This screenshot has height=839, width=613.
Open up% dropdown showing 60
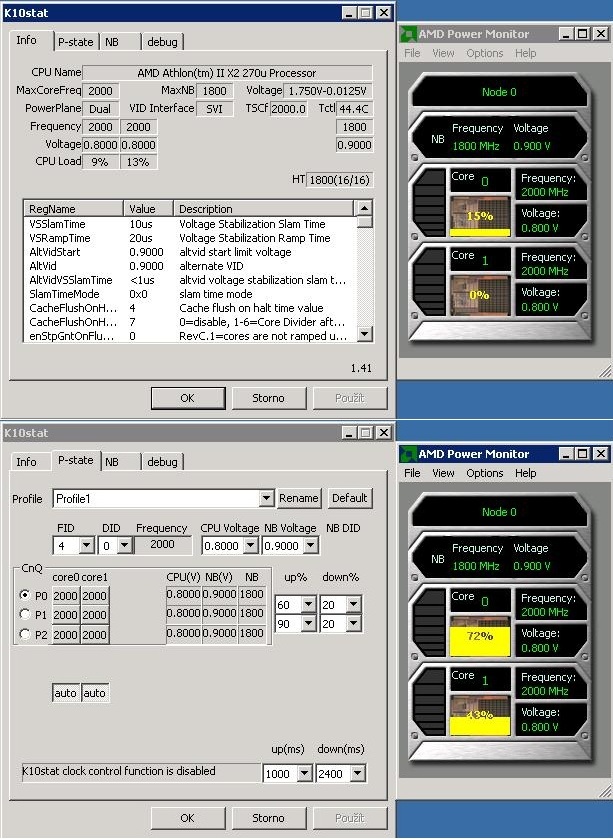click(x=308, y=605)
